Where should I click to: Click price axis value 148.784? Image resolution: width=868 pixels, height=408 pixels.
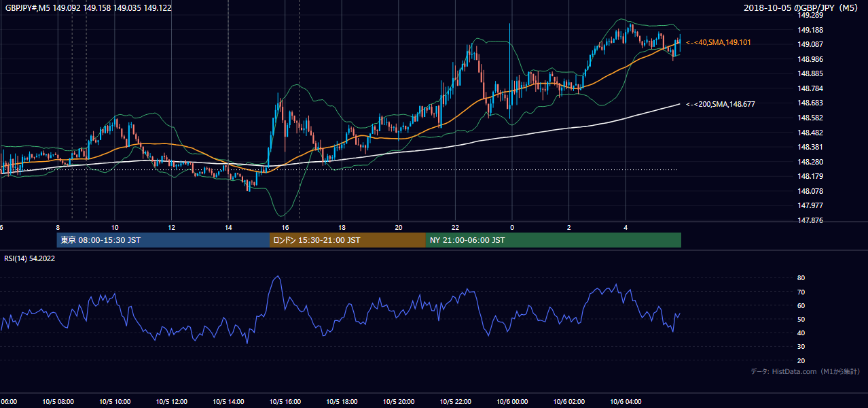pos(809,88)
